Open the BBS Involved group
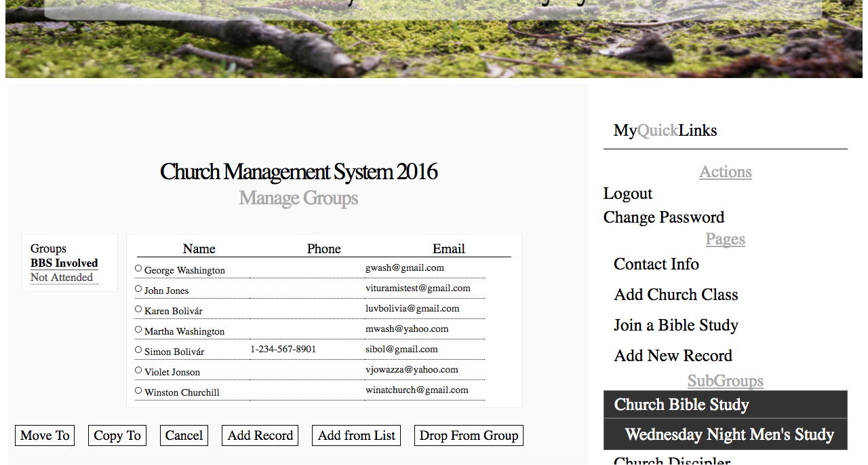The height and width of the screenshot is (465, 868). coord(64,263)
